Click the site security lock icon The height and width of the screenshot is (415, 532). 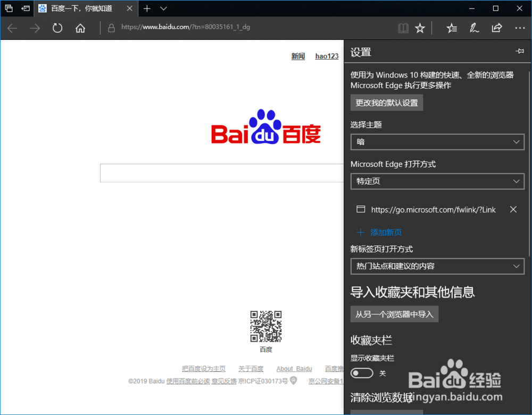111,28
